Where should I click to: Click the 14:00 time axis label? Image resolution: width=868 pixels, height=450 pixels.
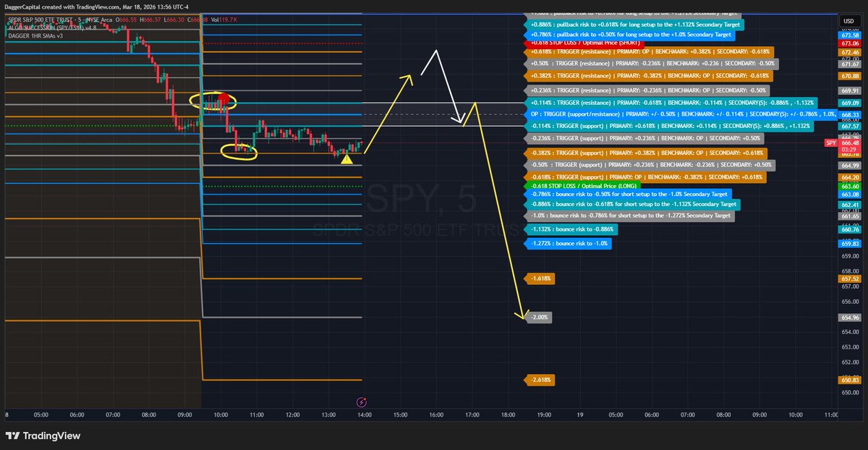[x=364, y=415]
